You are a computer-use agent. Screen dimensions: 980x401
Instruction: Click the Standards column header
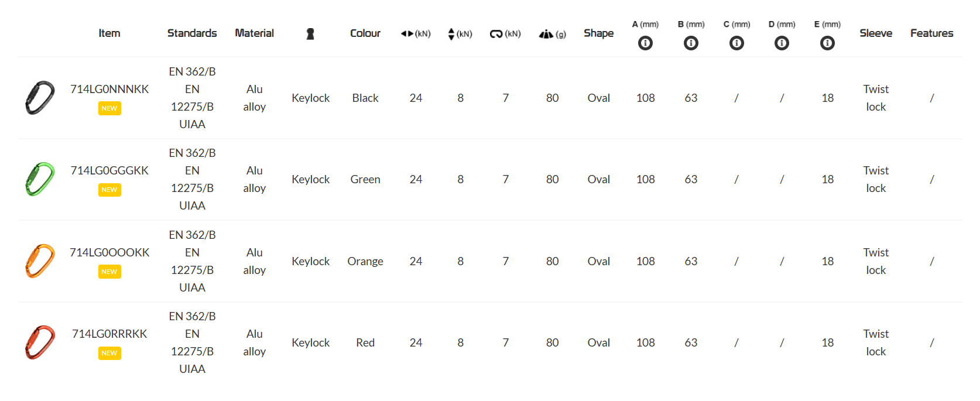pos(192,33)
